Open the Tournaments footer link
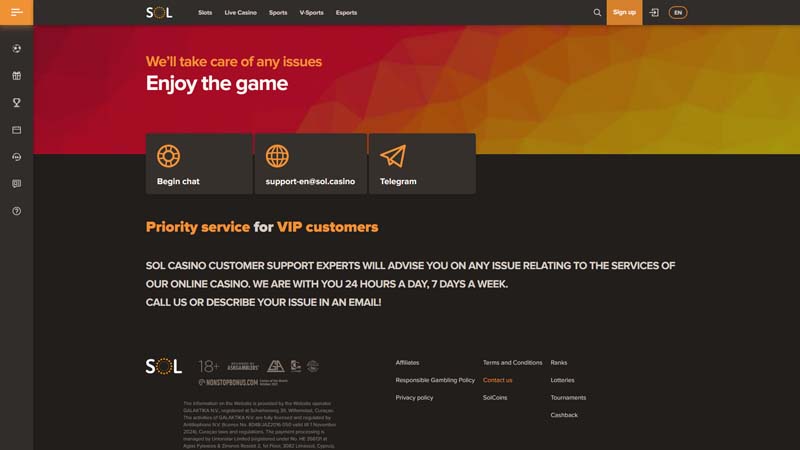The height and width of the screenshot is (450, 800). (568, 397)
